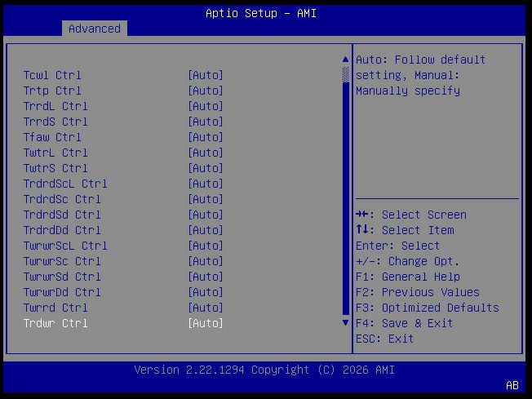Click the Version 2.22.1294 copyright line
This screenshot has width=532, height=399.
pyautogui.click(x=264, y=370)
